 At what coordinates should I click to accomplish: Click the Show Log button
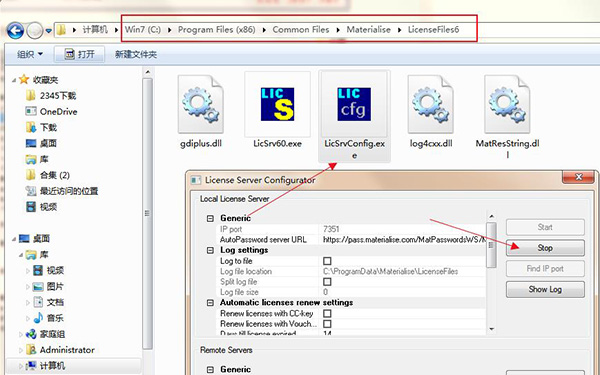pyautogui.click(x=545, y=289)
